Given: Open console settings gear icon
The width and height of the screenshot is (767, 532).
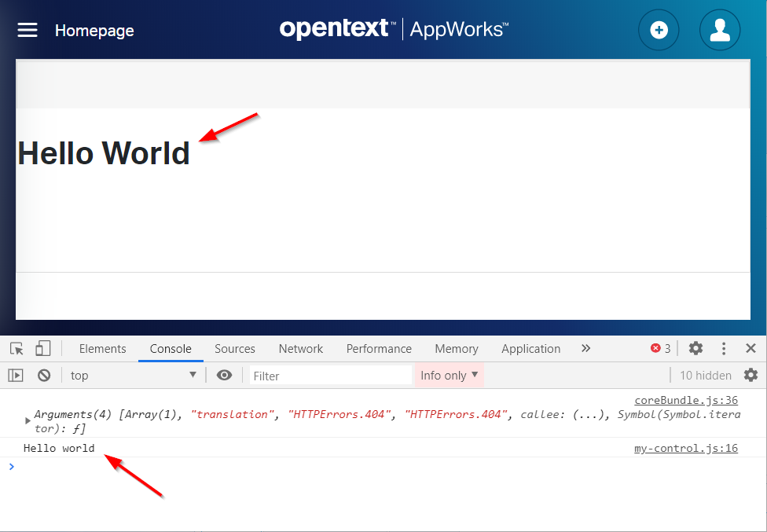Looking at the screenshot, I should [750, 375].
